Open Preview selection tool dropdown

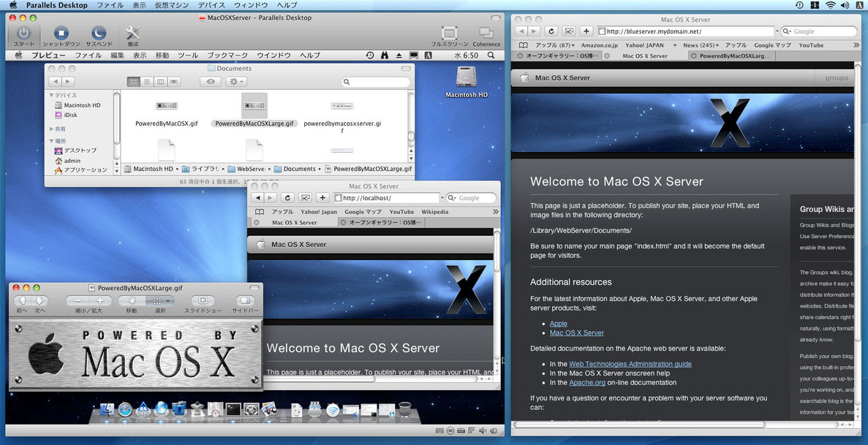pos(161,300)
